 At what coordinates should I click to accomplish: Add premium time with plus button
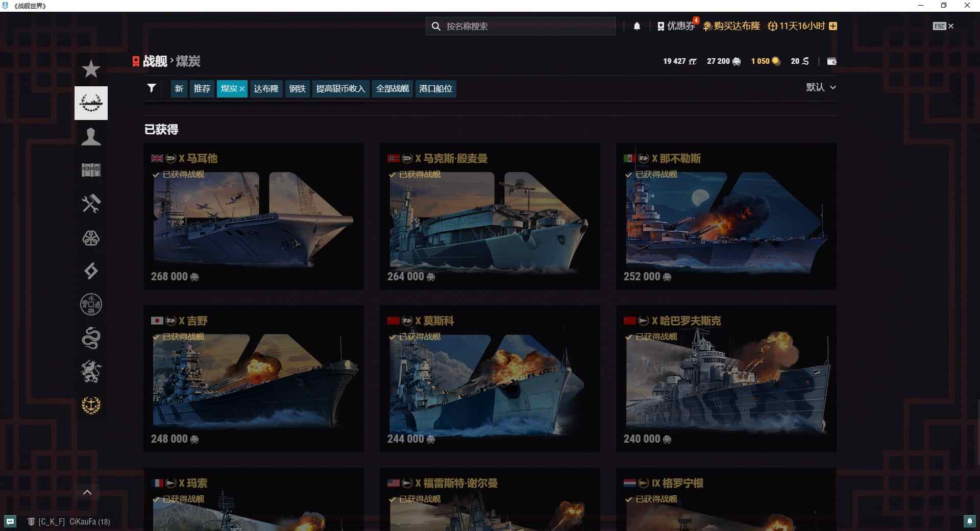tap(833, 26)
